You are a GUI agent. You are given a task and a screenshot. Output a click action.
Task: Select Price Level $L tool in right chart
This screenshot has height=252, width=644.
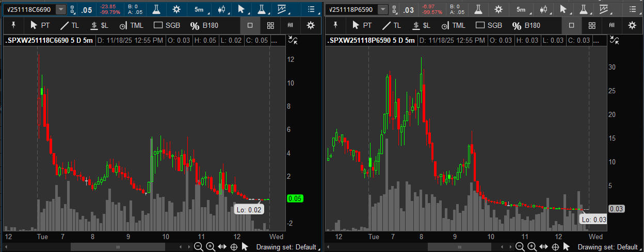click(421, 25)
